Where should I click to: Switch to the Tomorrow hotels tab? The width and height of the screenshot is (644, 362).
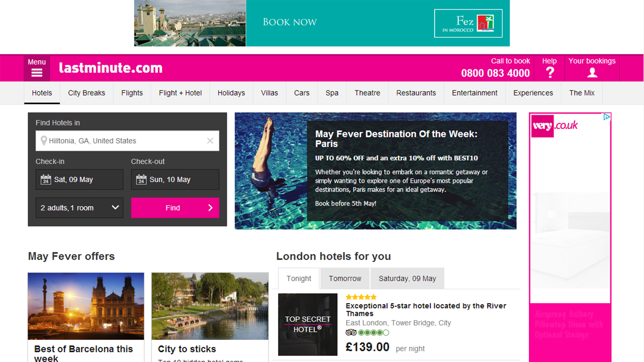pos(345,279)
